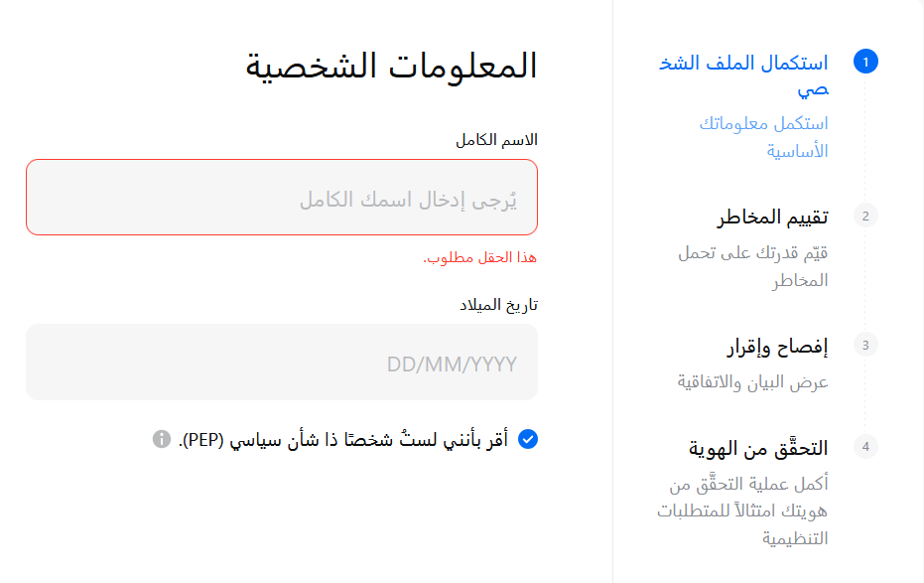Switch to the 'التحقُّق من الهوية' step
Screen dimensions: 924x583
758,448
